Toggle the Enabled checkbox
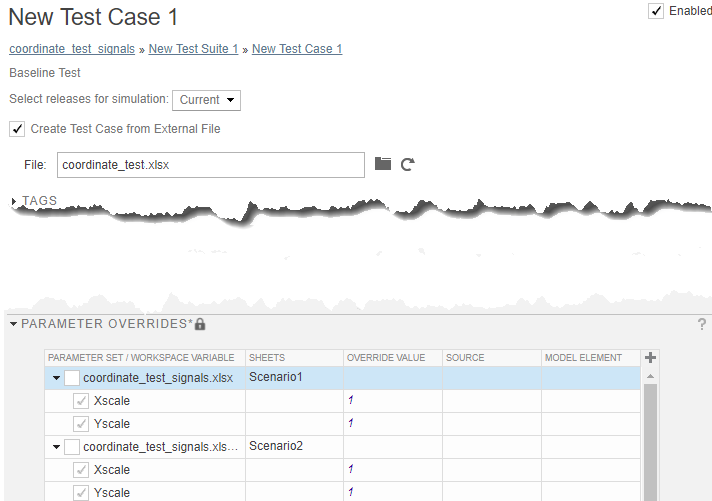This screenshot has width=712, height=501. [x=656, y=11]
